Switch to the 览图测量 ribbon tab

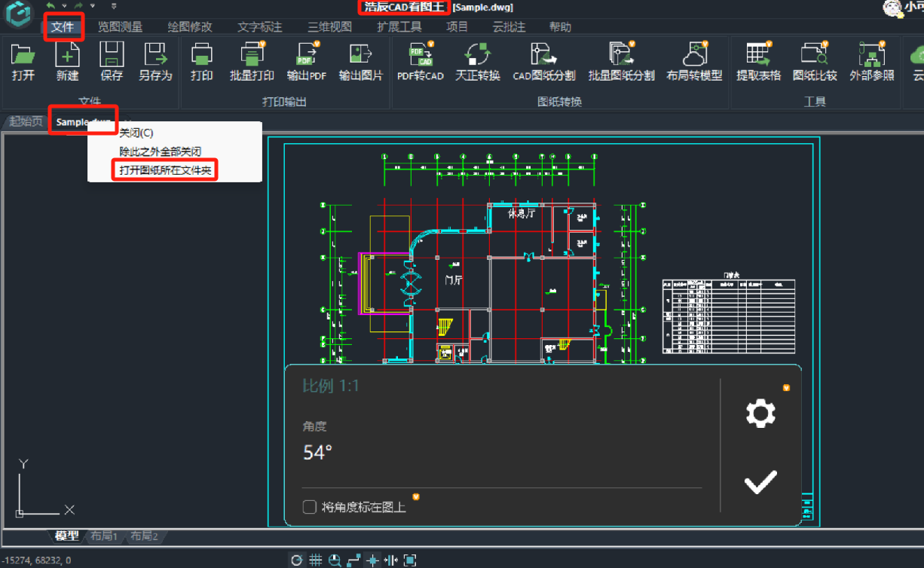click(120, 27)
